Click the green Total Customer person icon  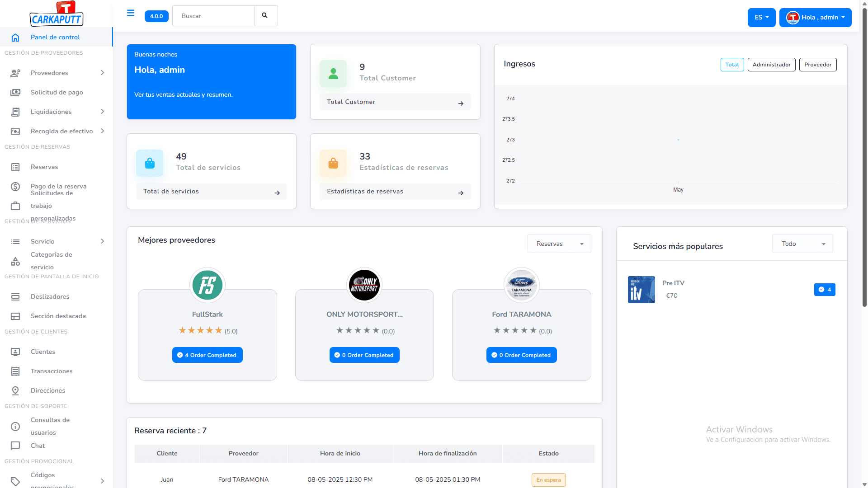333,74
